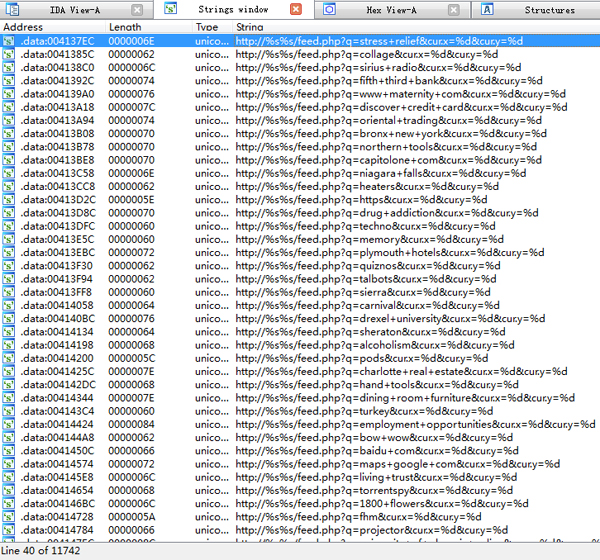Click string icon of row .data:00413EBC
Image resolution: width=600 pixels, height=560 pixels.
point(9,253)
